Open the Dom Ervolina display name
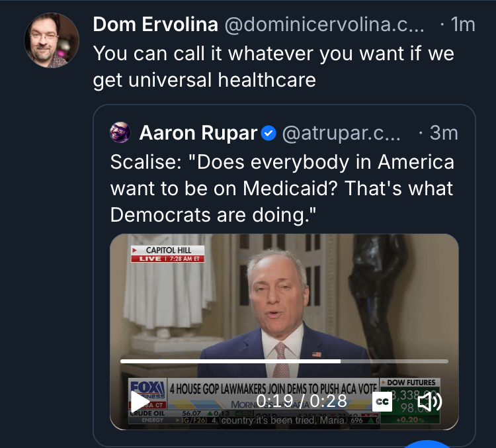Viewport: 496px width, 448px height. point(155,24)
